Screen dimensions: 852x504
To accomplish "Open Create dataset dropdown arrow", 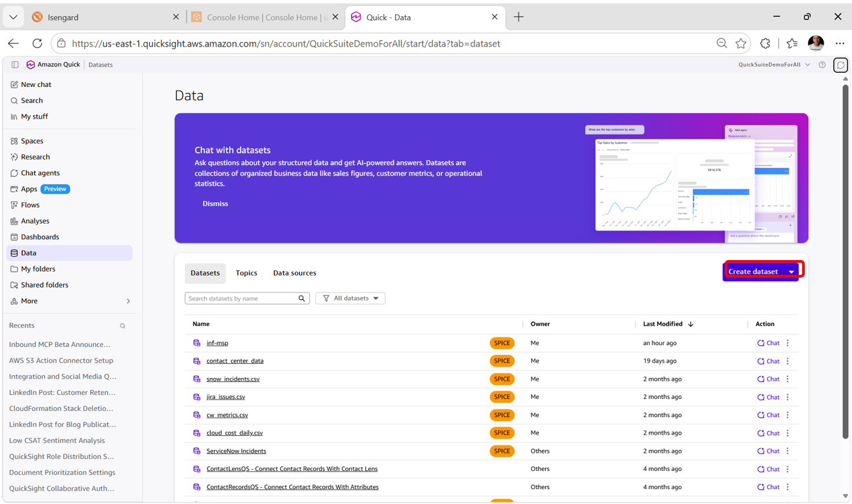I will 791,272.
